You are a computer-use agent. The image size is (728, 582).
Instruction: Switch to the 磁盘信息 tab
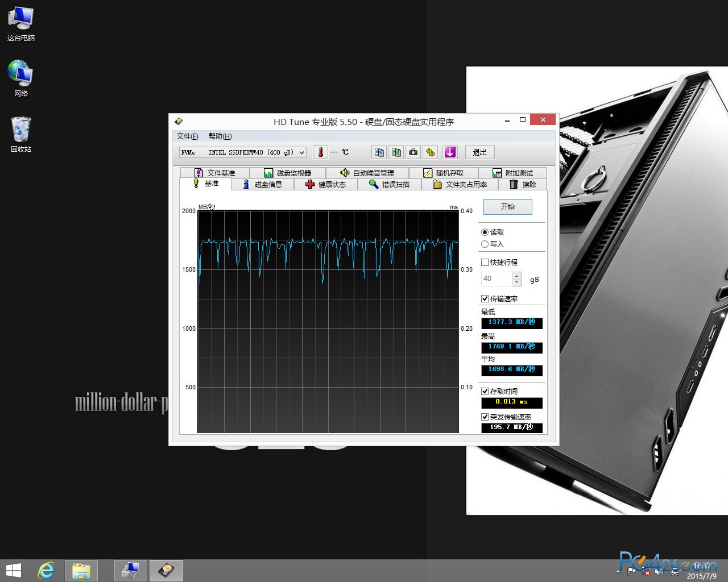pyautogui.click(x=263, y=184)
